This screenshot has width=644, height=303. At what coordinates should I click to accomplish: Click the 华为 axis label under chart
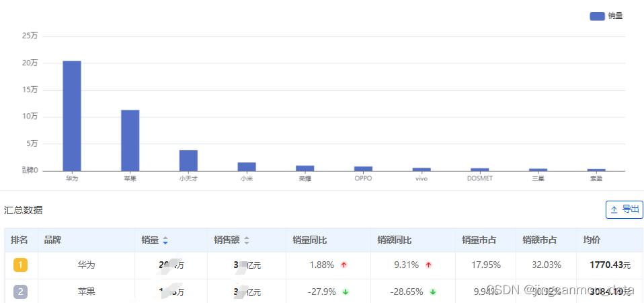click(x=72, y=179)
